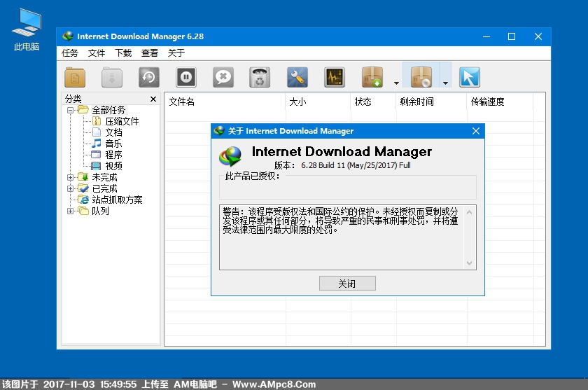Viewport: 588px width, 390px height.
Task: Click the Add URL toolbar icon
Action: point(75,77)
